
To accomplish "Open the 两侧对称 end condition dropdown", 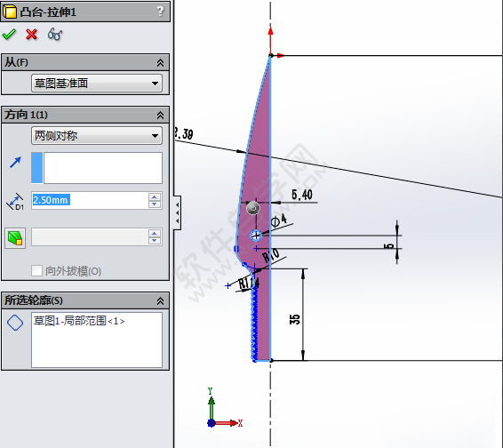I will [x=97, y=136].
